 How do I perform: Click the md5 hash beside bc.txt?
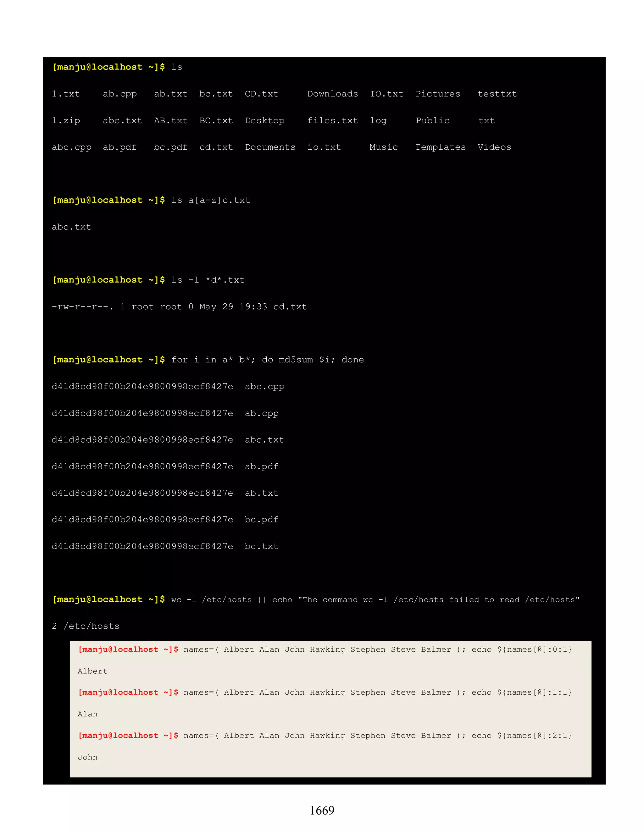[142, 546]
